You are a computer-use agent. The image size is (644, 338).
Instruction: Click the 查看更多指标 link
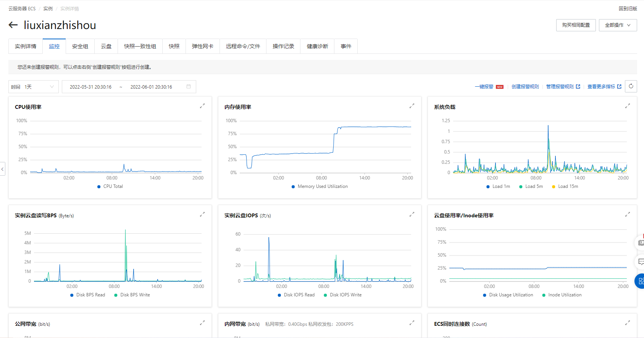pos(601,87)
